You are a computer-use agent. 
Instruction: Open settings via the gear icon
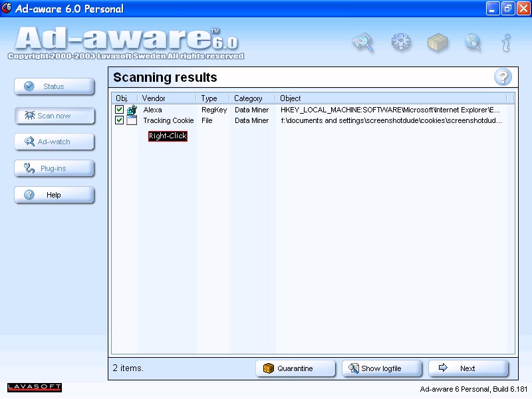(401, 42)
